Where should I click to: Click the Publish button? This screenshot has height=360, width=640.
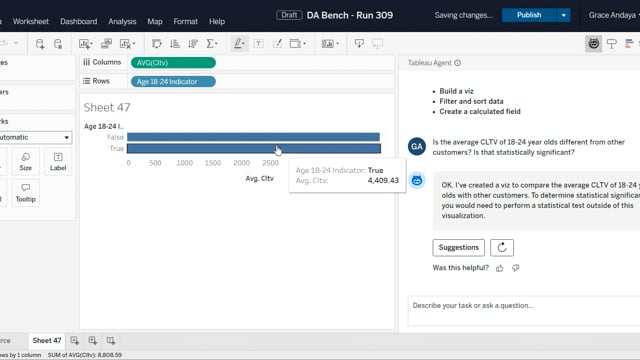click(529, 15)
